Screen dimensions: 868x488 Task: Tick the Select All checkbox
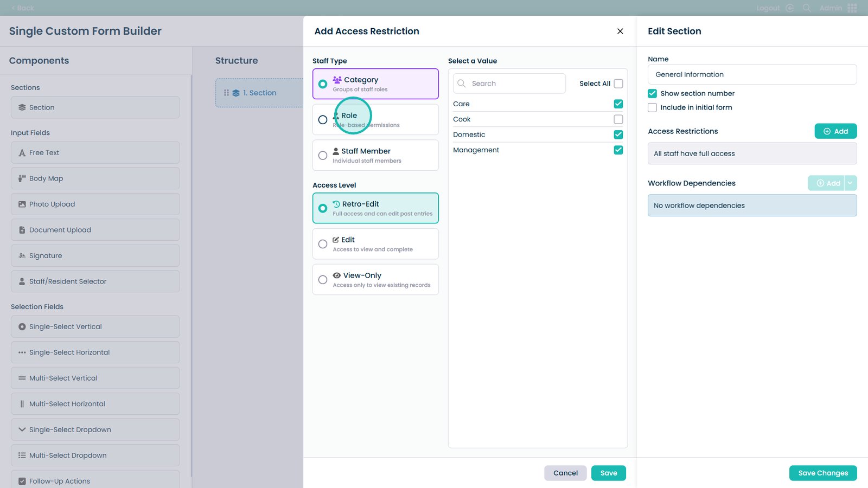618,84
